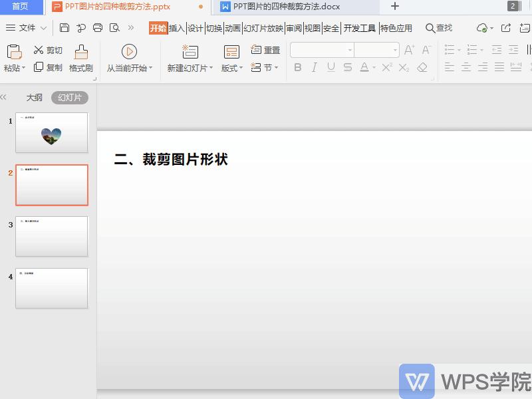Expand the 版式 layout dropdown

[x=239, y=66]
